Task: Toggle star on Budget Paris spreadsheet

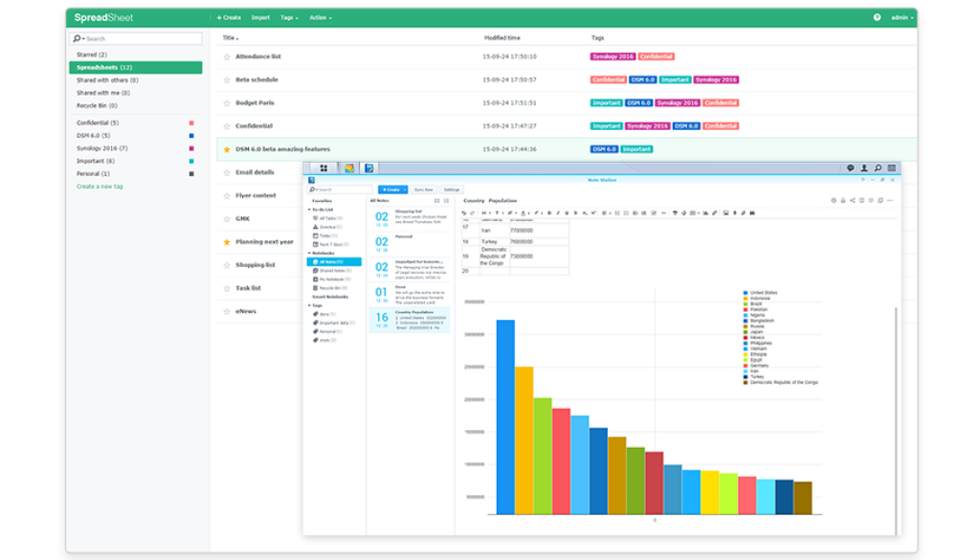Action: (227, 103)
